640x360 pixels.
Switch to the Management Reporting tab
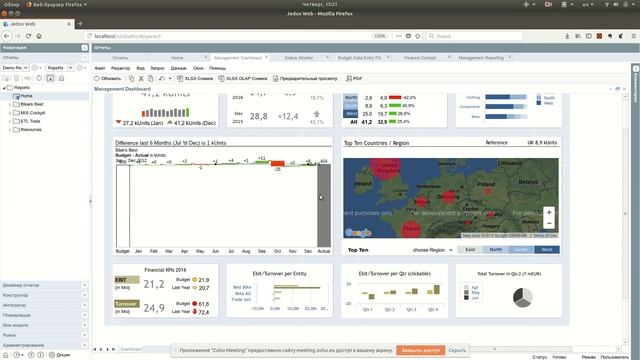(x=481, y=58)
